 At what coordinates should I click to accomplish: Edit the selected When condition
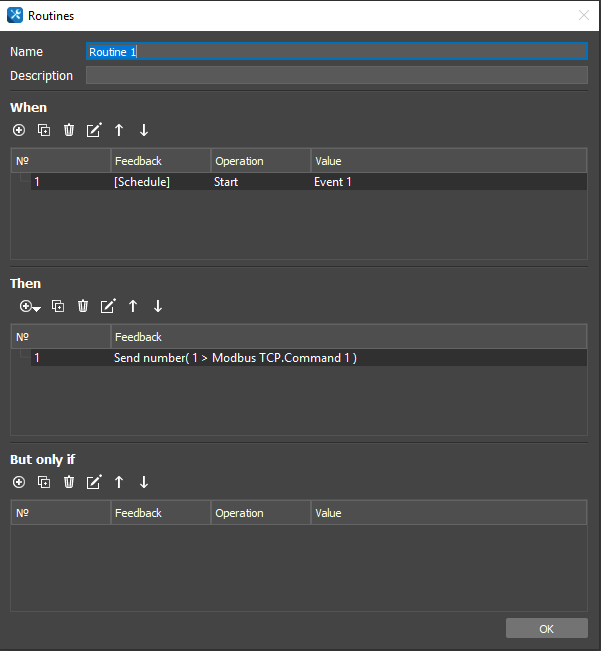pyautogui.click(x=94, y=130)
